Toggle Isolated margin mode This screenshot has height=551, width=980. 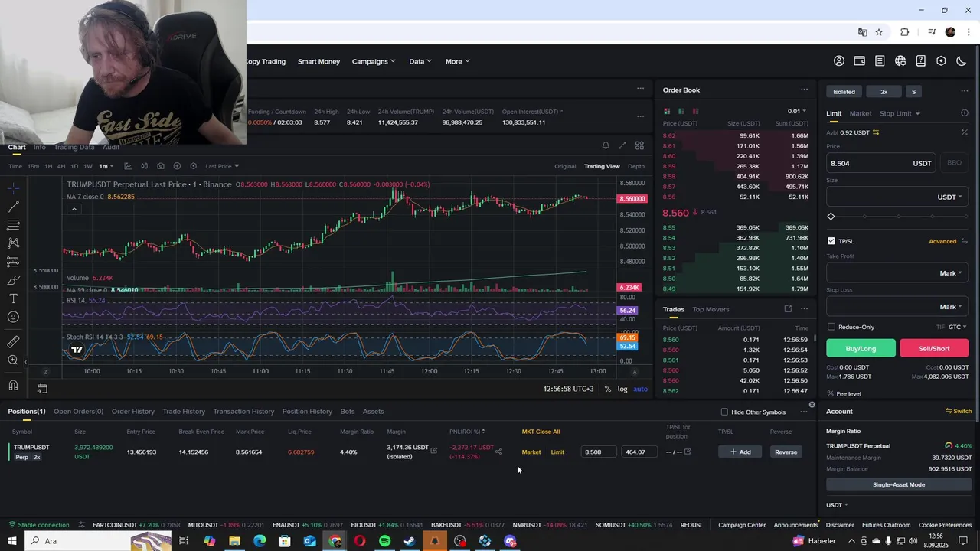(844, 92)
